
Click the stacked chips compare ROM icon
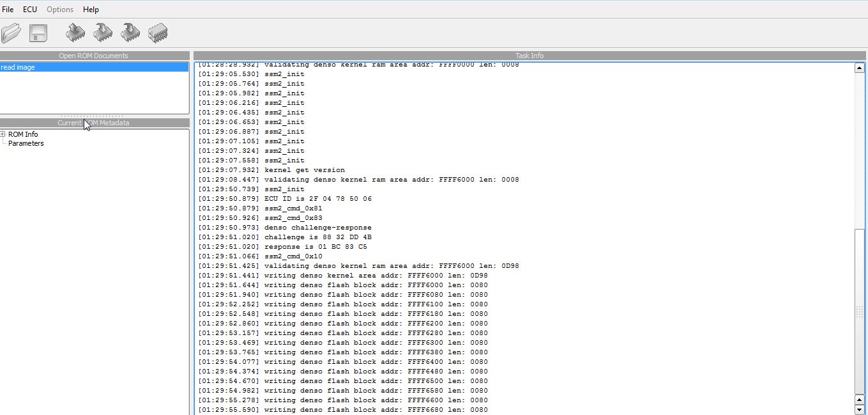158,33
